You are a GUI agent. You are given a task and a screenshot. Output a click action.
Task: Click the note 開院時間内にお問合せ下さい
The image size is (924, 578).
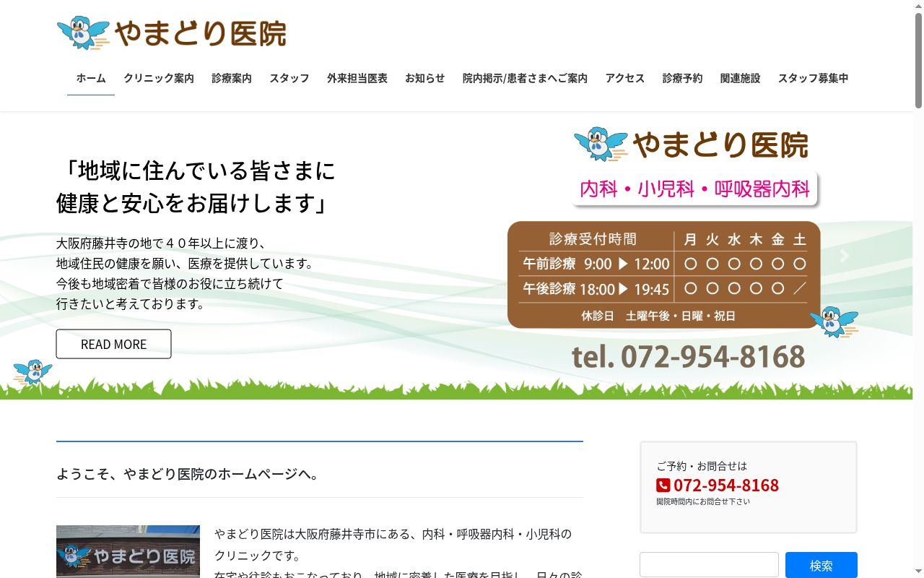point(703,501)
